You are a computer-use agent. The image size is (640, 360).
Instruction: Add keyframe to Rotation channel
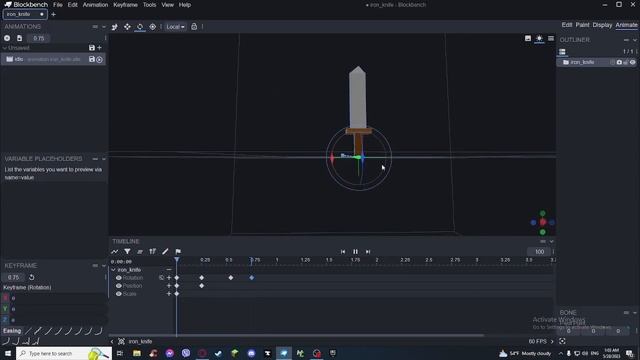point(169,278)
